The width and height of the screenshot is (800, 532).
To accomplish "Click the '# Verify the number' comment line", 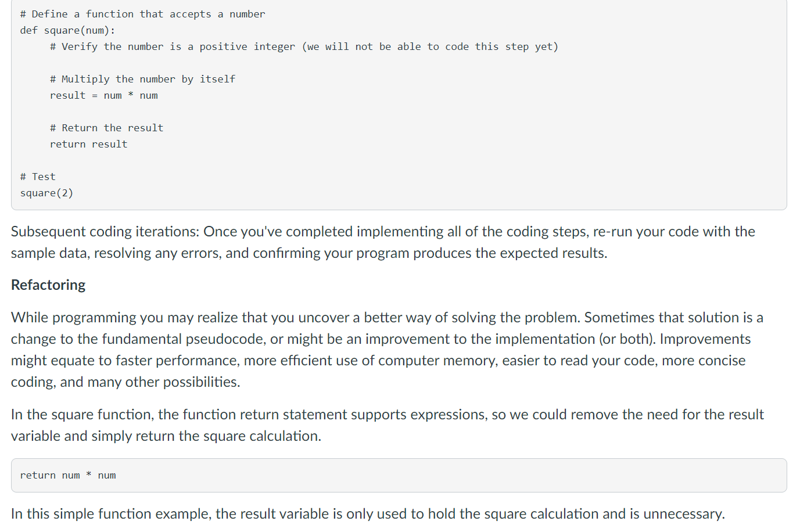I will (x=303, y=46).
